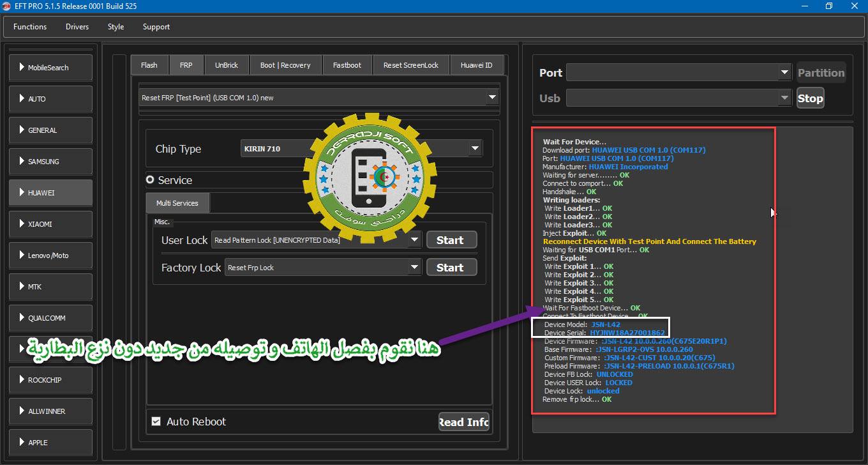Start the User Lock operation
The image size is (868, 465).
(451, 240)
